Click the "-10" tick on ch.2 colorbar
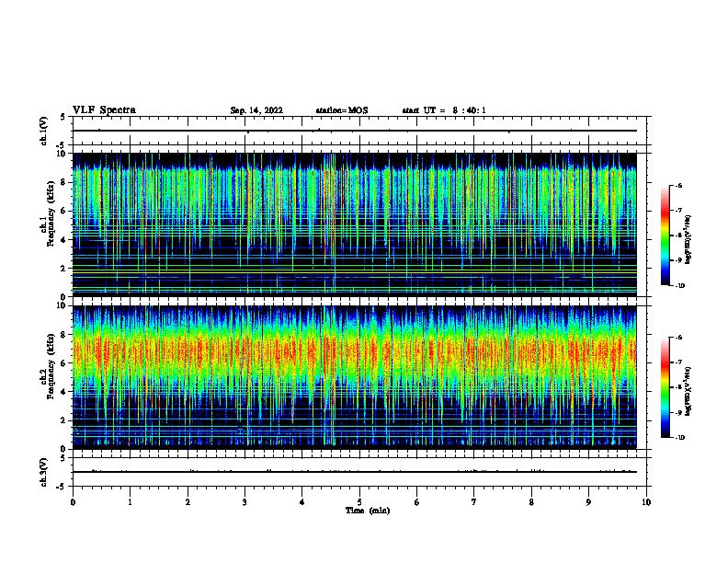Image resolution: width=728 pixels, height=563 pixels. [x=680, y=438]
